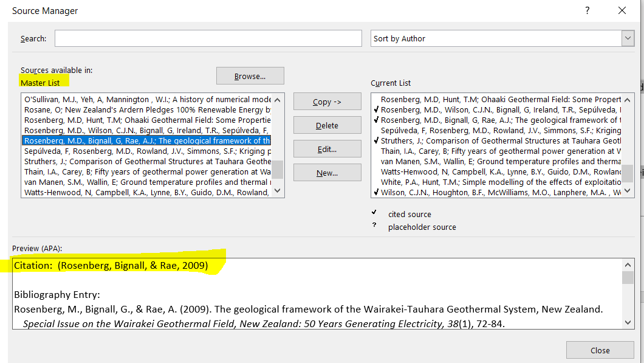
Task: Click the New... button
Action: pyautogui.click(x=327, y=173)
